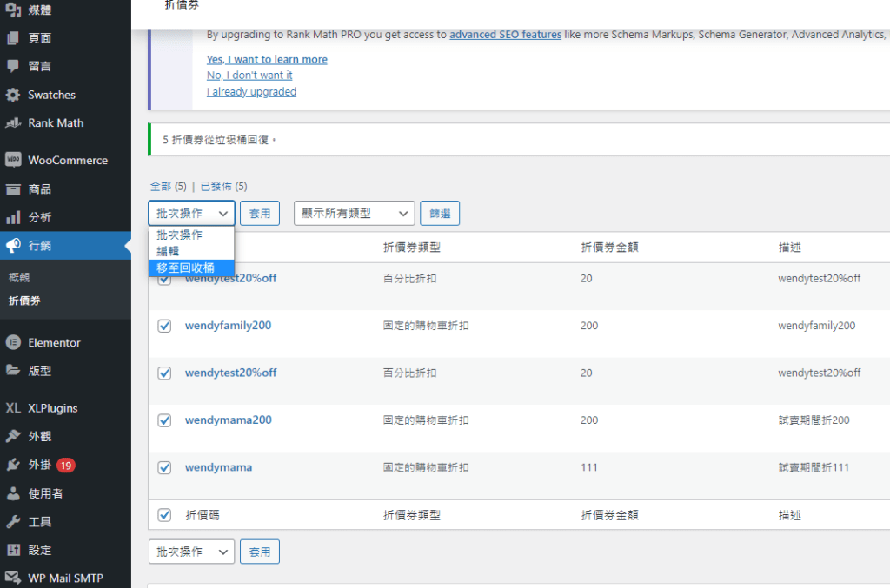The width and height of the screenshot is (890, 588).
Task: Click the 工具 wrench icon
Action: 13,521
